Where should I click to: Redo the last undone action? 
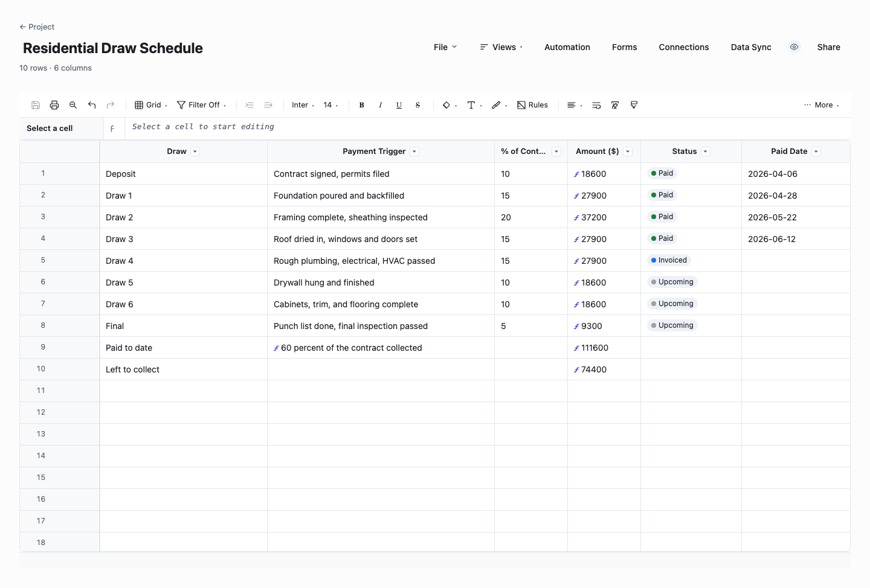111,105
